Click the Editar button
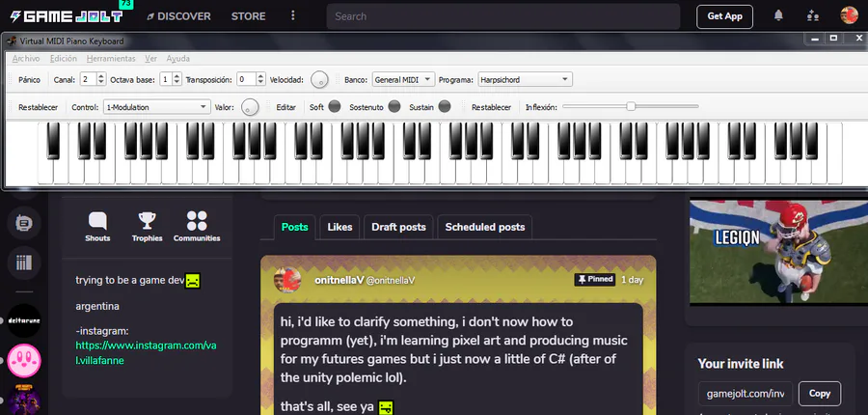 tap(286, 107)
